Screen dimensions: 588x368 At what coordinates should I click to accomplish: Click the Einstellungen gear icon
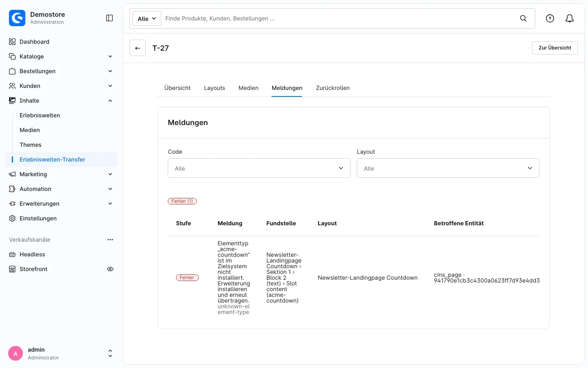point(12,218)
